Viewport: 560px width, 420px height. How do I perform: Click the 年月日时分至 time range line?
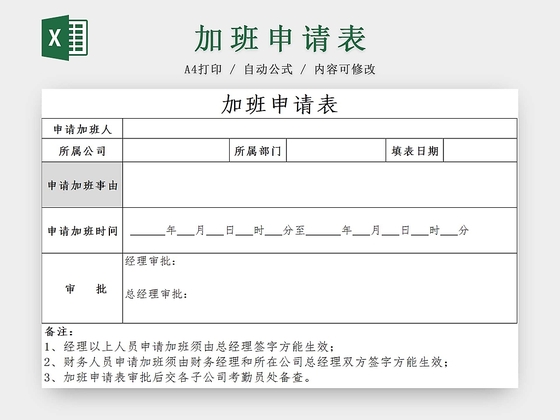point(299,230)
